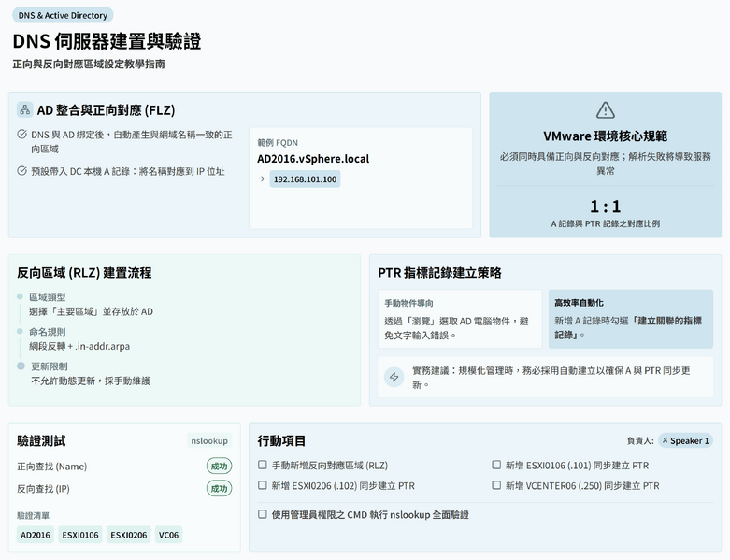The image size is (730, 560).
Task: Click the VC06 verification chip
Action: tap(168, 535)
